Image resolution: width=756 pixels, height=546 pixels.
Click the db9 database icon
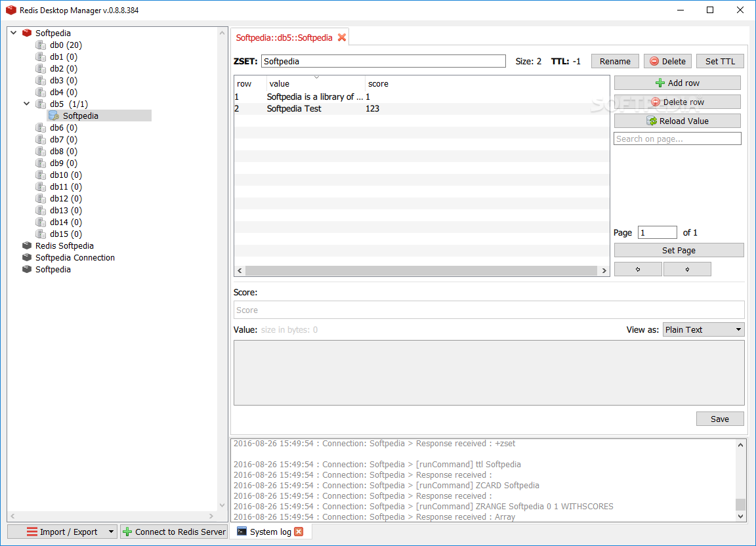(x=41, y=163)
